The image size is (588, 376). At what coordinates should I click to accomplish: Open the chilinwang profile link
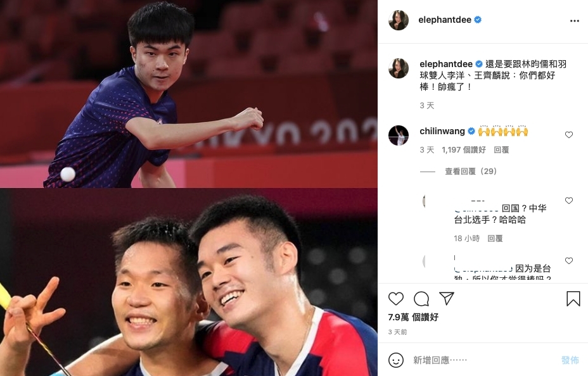(442, 132)
